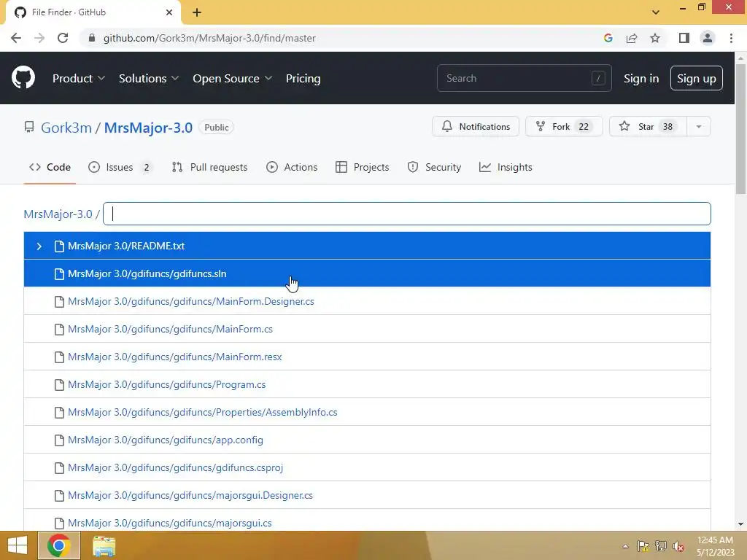Open Chrome three-dot menu
Viewport: 747px width, 560px height.
[x=731, y=38]
